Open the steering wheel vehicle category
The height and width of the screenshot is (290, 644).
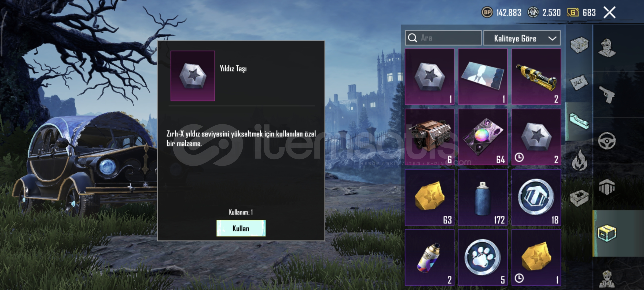607,141
